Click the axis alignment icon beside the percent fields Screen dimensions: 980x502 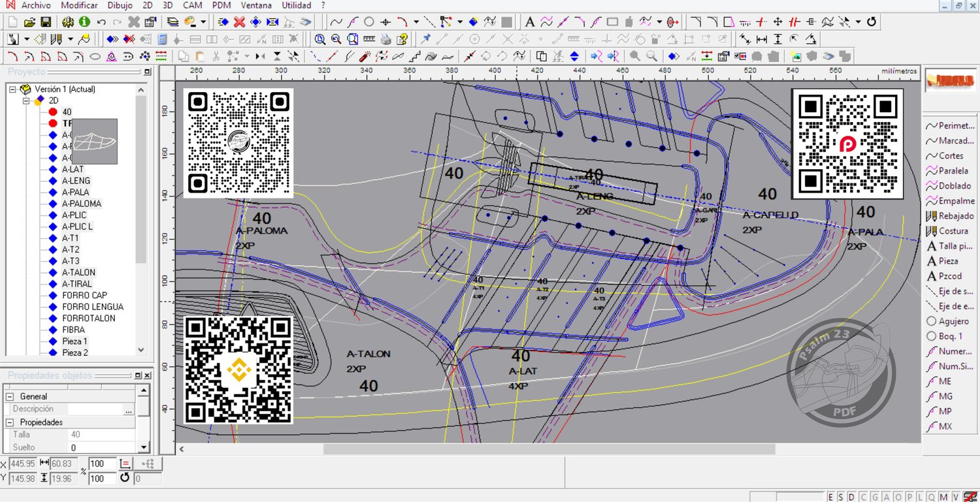[x=127, y=463]
